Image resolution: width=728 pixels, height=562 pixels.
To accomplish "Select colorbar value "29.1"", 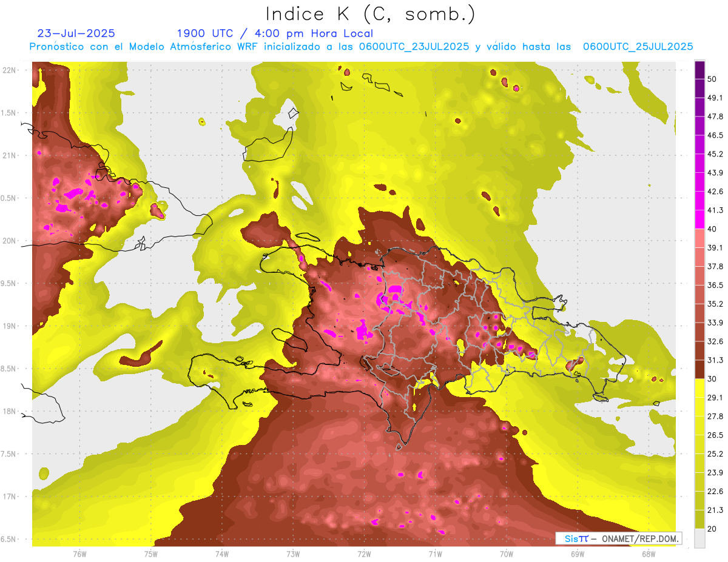I will [716, 398].
